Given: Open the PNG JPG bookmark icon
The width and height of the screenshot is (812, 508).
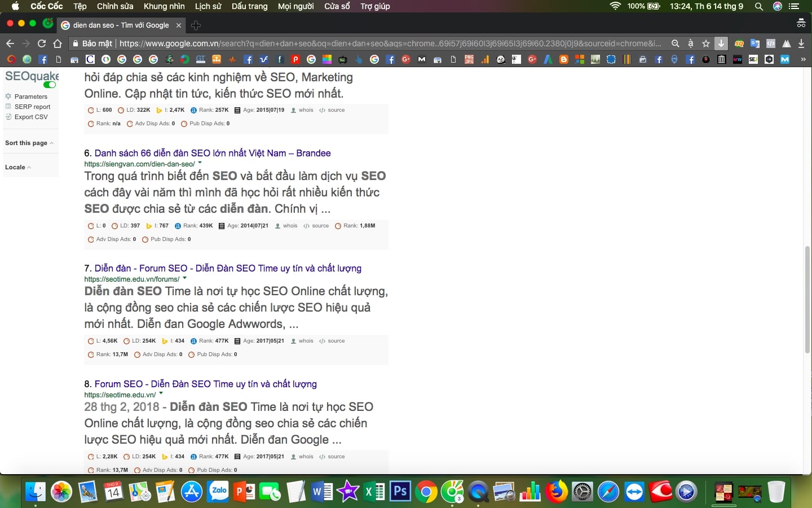Looking at the screenshot, I should [x=469, y=59].
